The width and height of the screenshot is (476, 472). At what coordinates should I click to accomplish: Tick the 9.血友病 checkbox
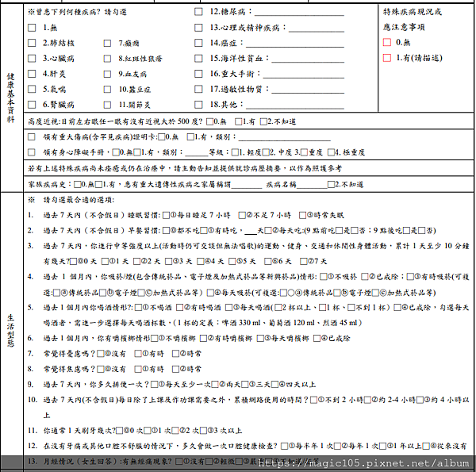click(x=107, y=74)
